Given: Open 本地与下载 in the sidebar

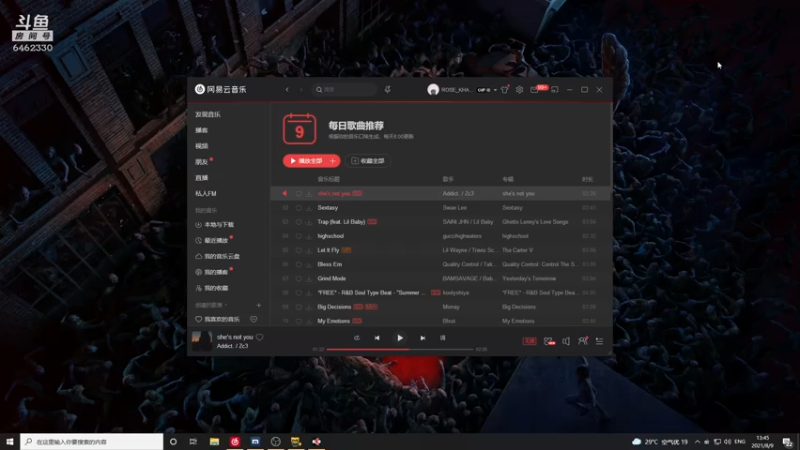Looking at the screenshot, I should pyautogui.click(x=215, y=224).
